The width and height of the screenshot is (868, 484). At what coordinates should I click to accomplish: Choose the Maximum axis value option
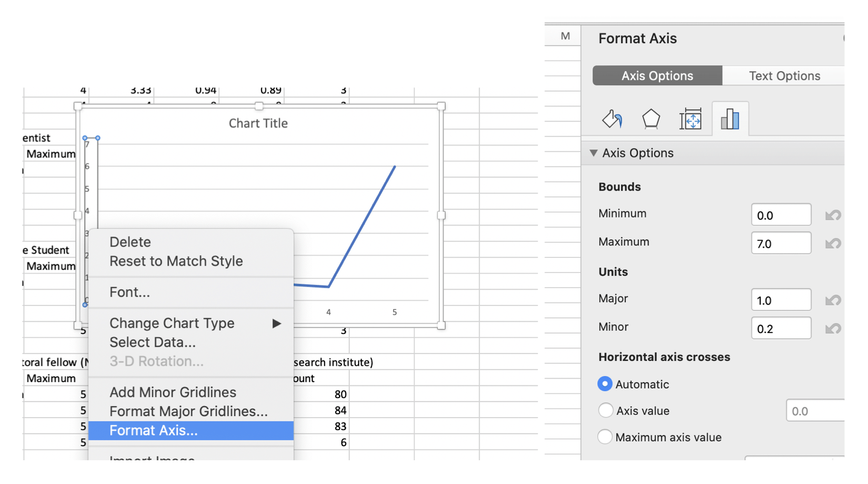coord(605,437)
